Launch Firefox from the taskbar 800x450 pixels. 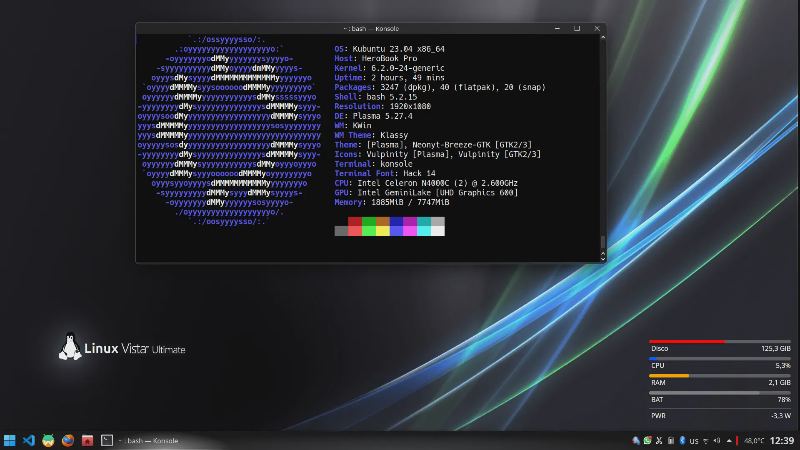tap(68, 440)
